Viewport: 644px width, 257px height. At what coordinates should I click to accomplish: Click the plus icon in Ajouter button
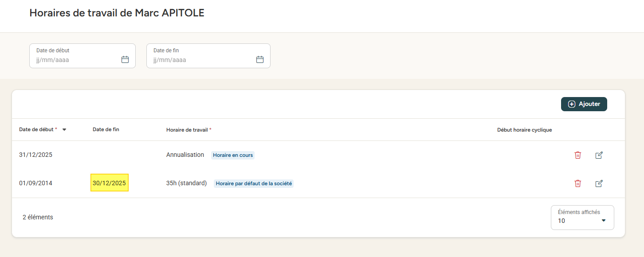tap(572, 104)
